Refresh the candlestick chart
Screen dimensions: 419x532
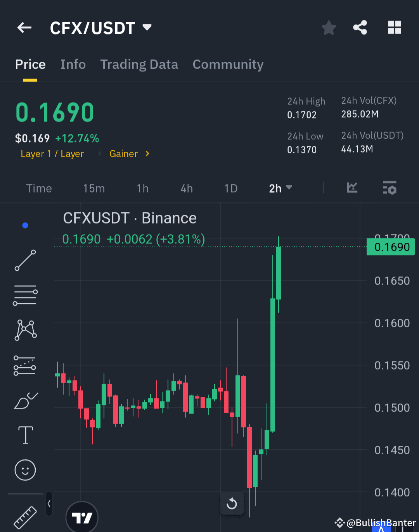(x=232, y=503)
